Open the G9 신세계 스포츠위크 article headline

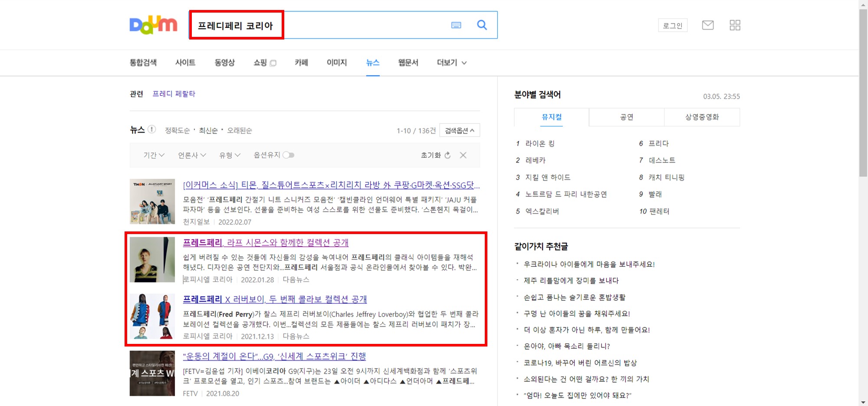pyautogui.click(x=274, y=356)
